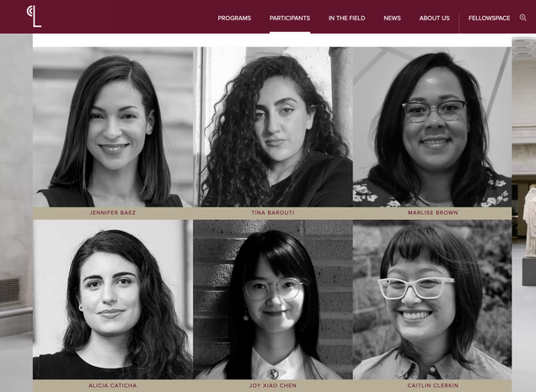Open the Joy Xiao Chen name link

click(273, 385)
